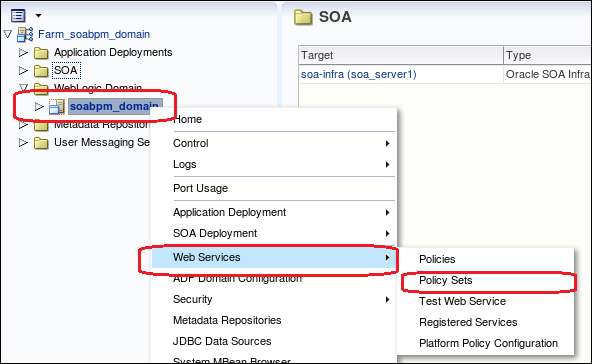Click the Application Deployments folder icon
Viewport: 592px width, 364px height.
(x=41, y=53)
